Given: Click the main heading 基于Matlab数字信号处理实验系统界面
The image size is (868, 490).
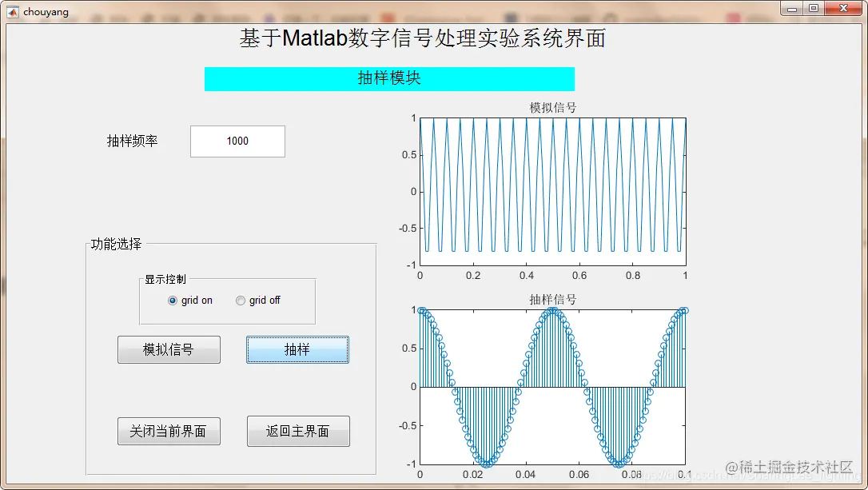Looking at the screenshot, I should click(422, 38).
